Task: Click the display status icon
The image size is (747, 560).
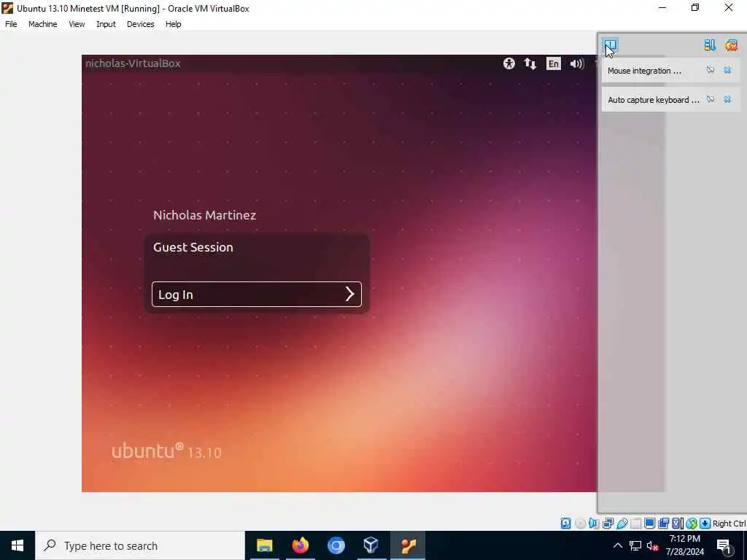Action: point(649,524)
